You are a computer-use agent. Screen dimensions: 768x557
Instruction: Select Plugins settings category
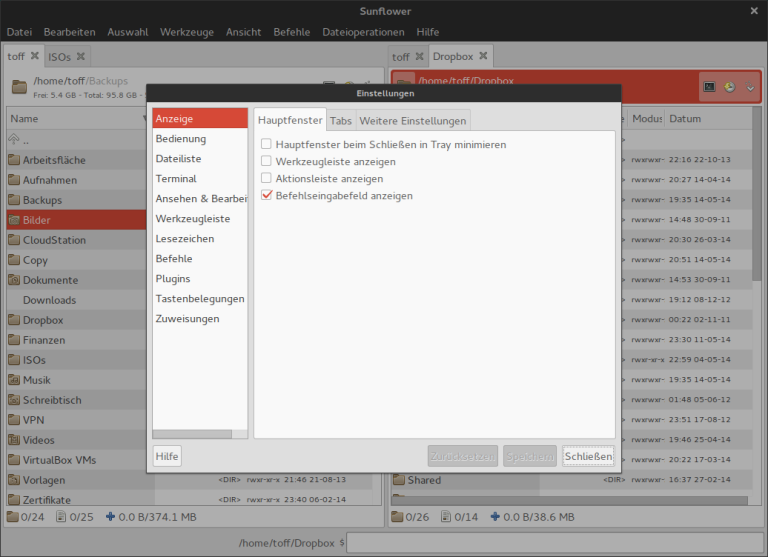(200, 279)
